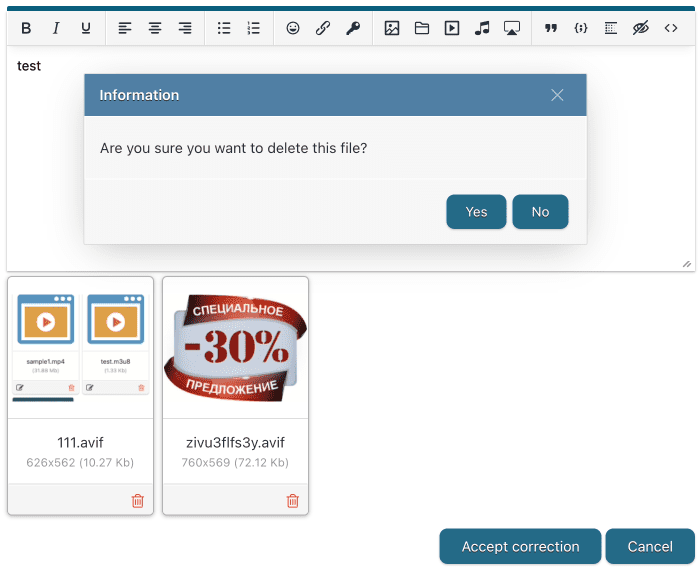Screen dimensions: 698x570
Task: Insert audio with the music note icon
Action: [x=482, y=28]
